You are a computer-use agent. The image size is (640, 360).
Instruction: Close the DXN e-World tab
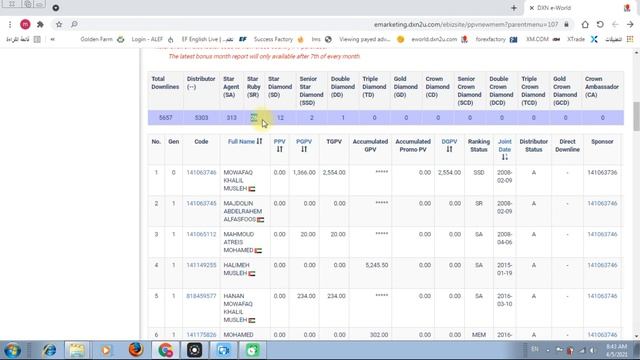coord(532,8)
